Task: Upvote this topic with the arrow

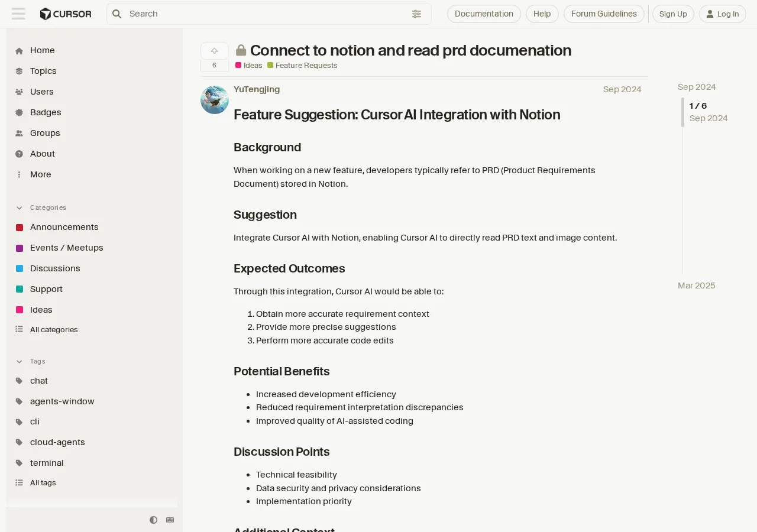Action: click(x=214, y=51)
